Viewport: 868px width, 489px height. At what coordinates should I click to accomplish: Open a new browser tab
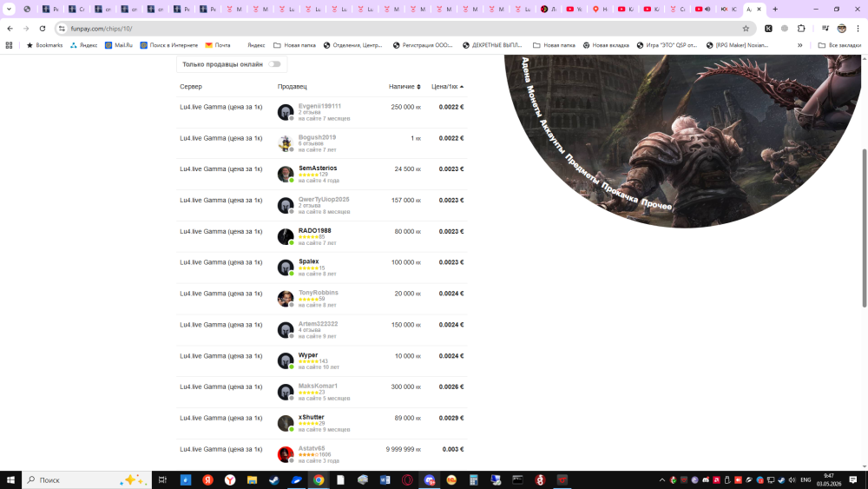pos(775,9)
